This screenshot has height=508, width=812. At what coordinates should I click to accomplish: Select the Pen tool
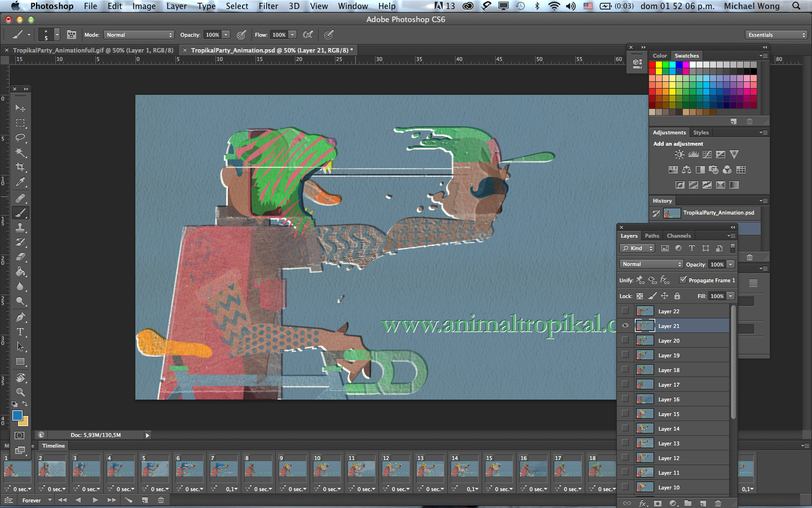click(20, 317)
